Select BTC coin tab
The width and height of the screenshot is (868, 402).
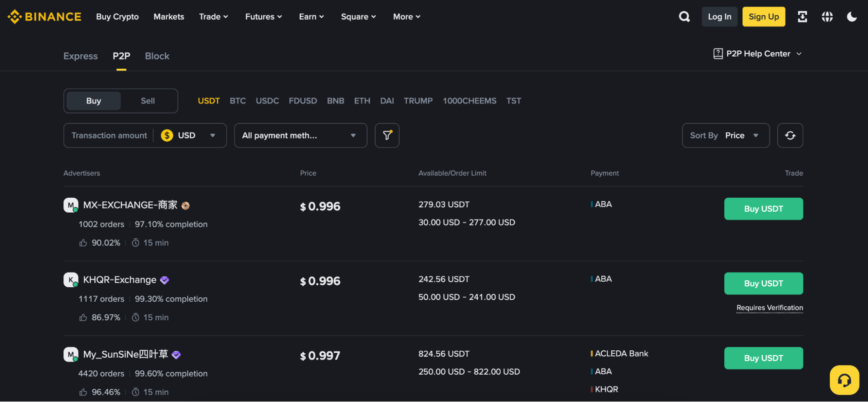click(238, 101)
